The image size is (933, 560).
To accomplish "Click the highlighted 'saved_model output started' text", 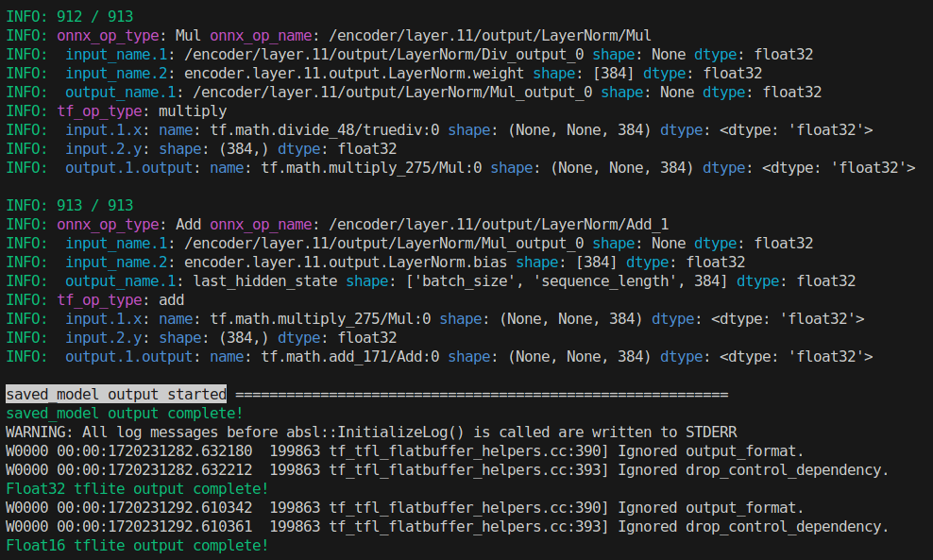I will tap(116, 394).
